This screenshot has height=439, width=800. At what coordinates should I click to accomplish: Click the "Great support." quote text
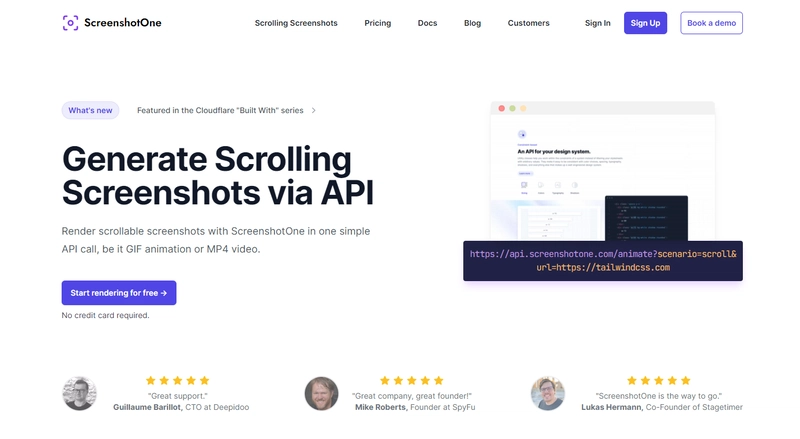178,396
